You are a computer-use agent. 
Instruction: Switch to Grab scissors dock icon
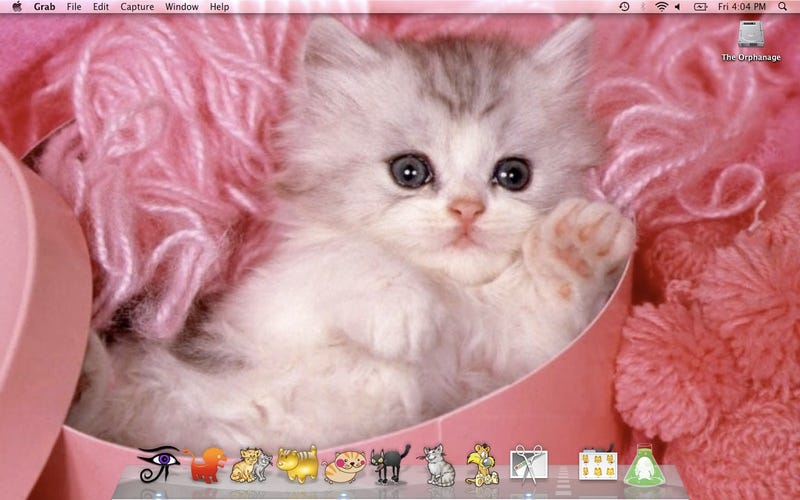coord(529,464)
